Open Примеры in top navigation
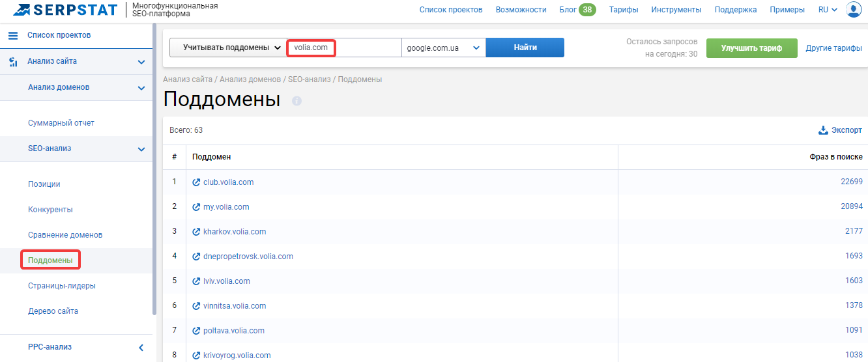The width and height of the screenshot is (868, 362). pos(787,10)
